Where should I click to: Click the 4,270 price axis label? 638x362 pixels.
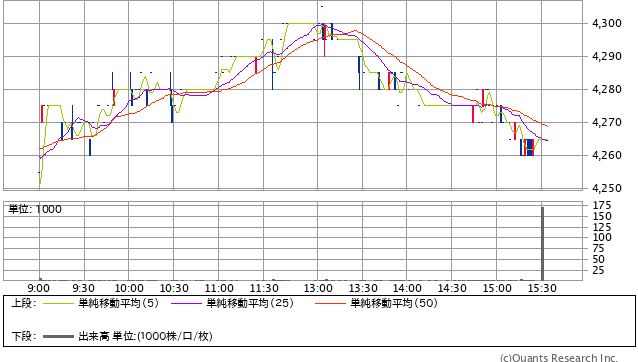tap(607, 122)
